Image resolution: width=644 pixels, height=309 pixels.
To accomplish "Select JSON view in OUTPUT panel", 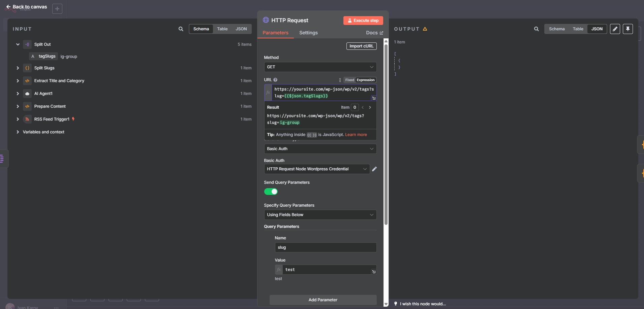I will point(597,29).
